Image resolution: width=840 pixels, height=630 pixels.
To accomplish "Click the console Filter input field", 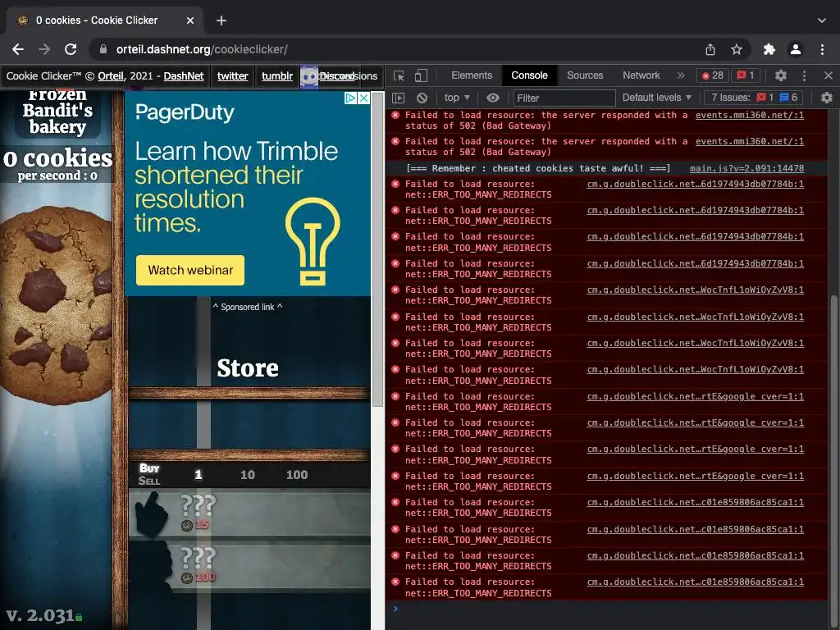I will 564,98.
